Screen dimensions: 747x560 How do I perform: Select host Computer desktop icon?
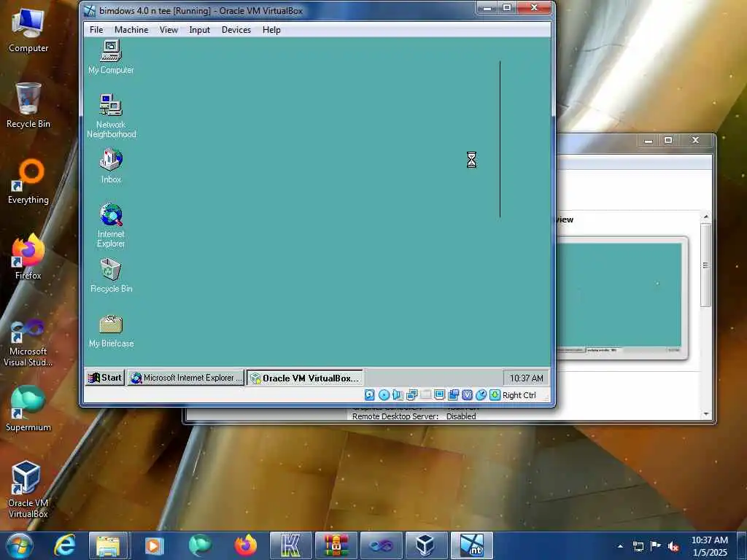[x=28, y=31]
